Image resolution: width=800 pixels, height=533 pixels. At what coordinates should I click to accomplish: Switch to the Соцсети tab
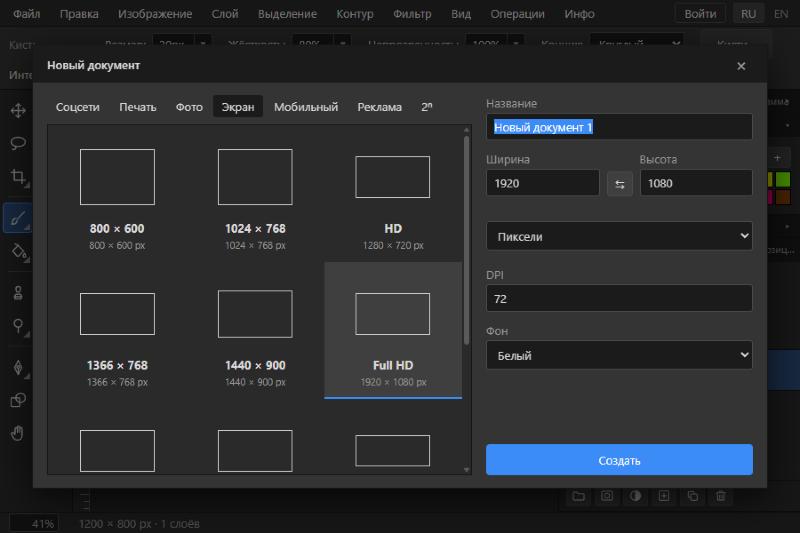pos(78,107)
